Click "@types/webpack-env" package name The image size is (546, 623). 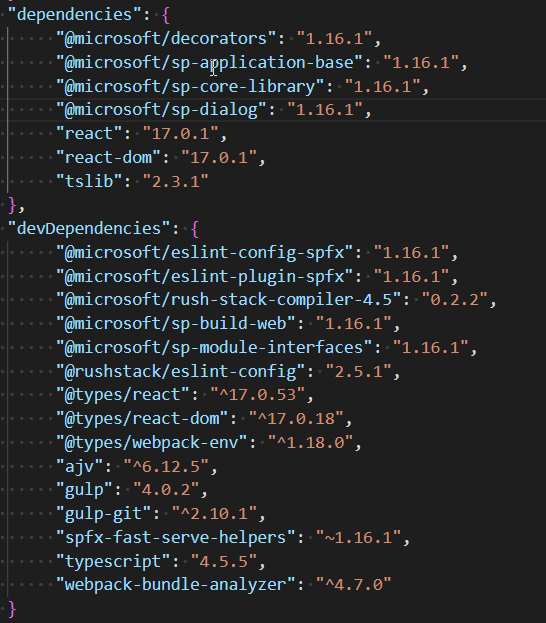click(152, 442)
